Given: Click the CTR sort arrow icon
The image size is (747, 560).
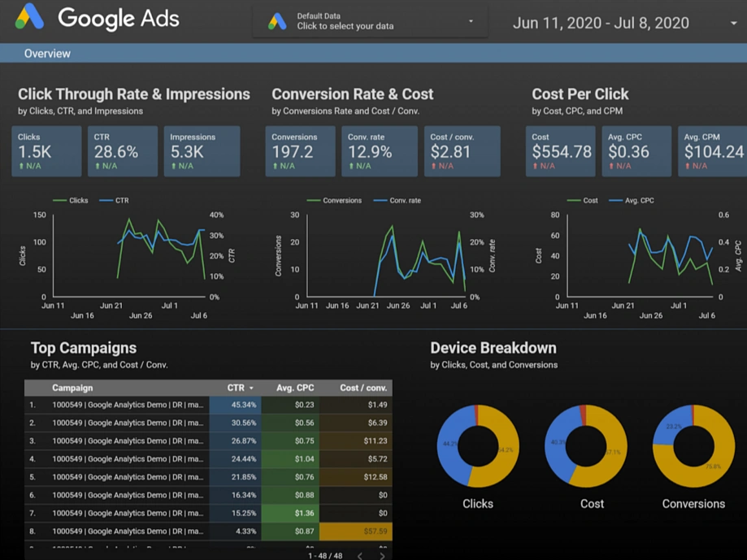Looking at the screenshot, I should tap(251, 389).
